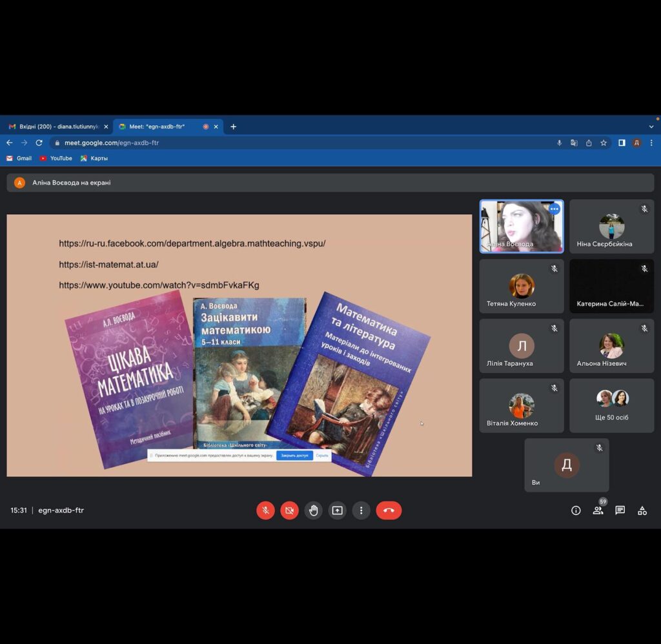Open the Ще 50 осіб tile

click(612, 406)
